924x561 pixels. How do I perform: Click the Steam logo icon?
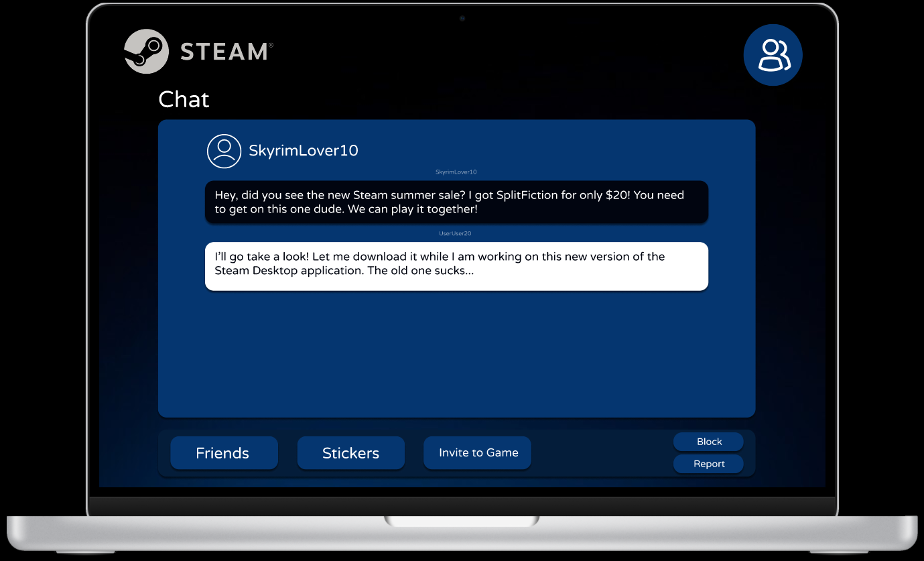tap(146, 51)
